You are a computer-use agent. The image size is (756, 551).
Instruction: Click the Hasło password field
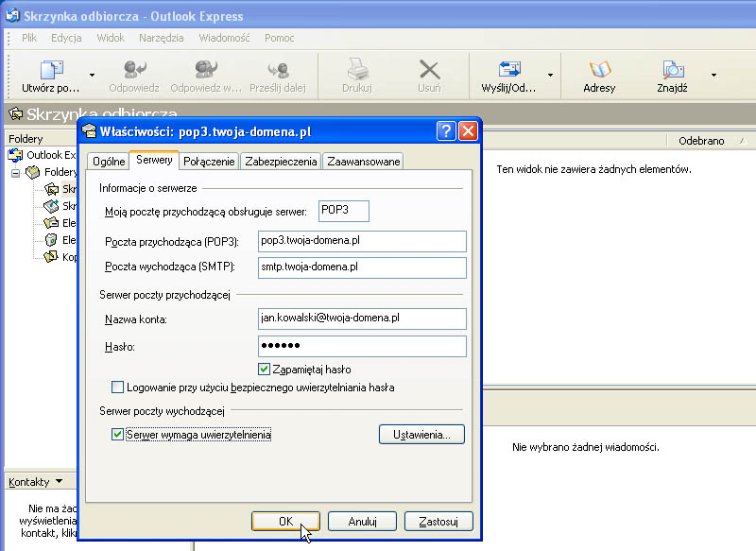[362, 346]
